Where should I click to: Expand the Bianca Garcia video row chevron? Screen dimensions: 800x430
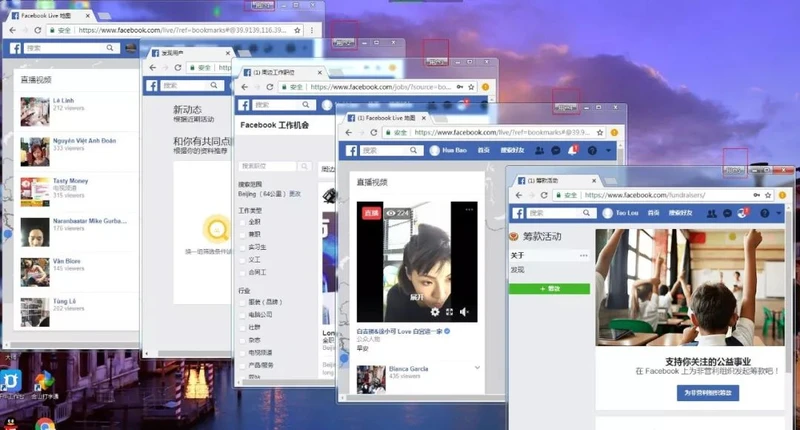(477, 367)
